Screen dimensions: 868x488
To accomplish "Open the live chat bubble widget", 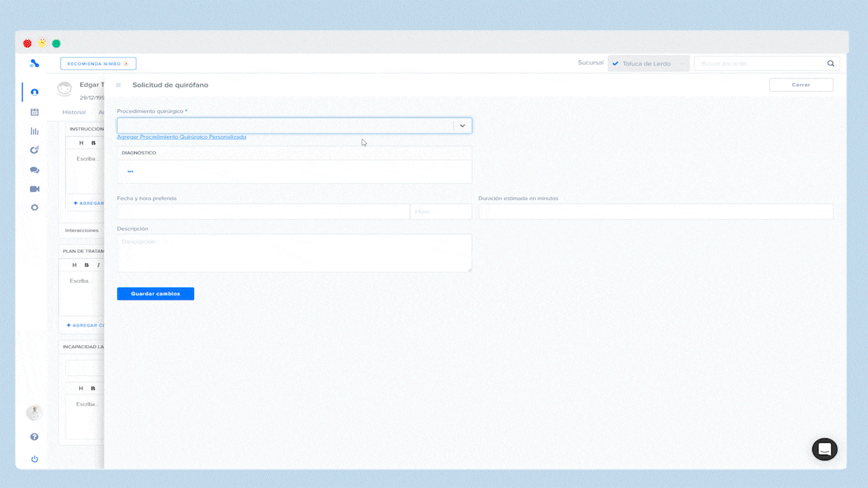I will [x=825, y=449].
